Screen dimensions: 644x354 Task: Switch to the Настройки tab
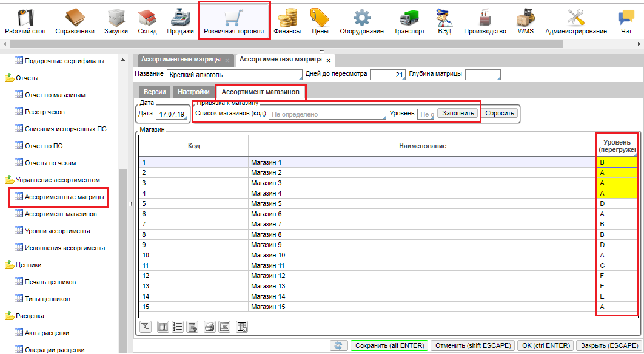194,92
